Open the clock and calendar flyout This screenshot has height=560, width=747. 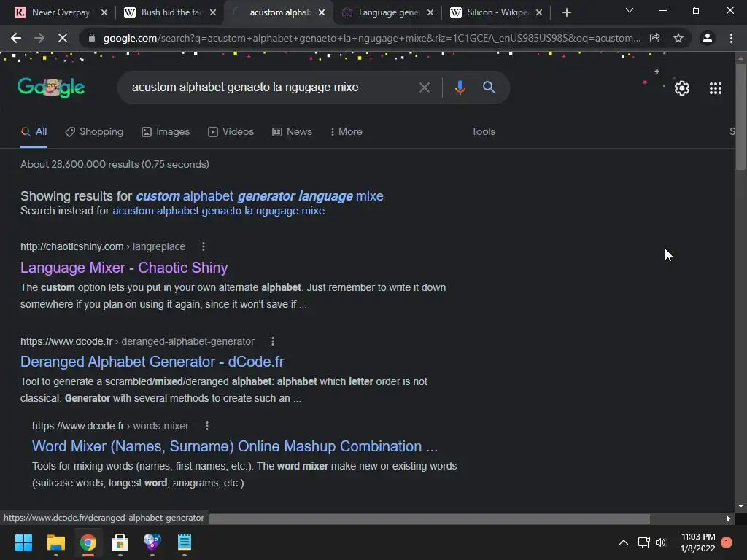point(698,542)
